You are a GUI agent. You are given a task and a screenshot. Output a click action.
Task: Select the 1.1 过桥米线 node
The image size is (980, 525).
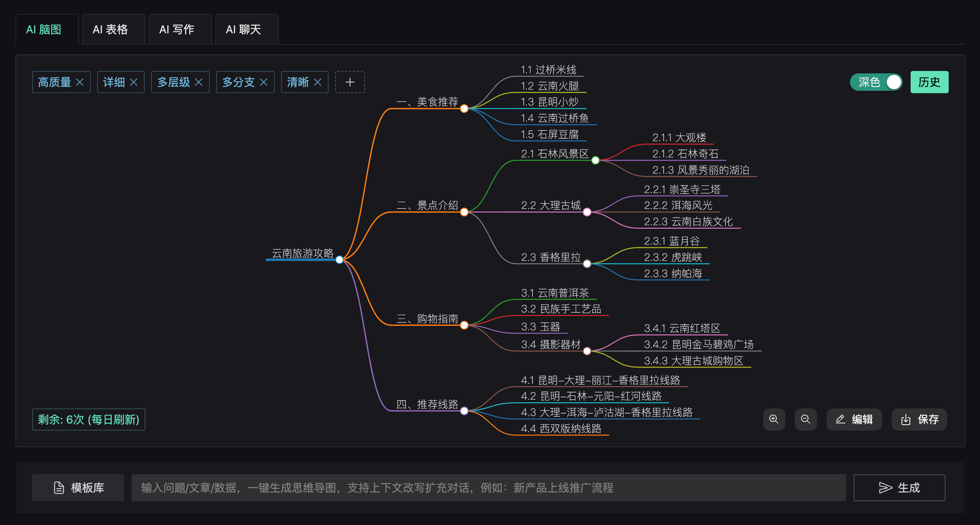(549, 70)
